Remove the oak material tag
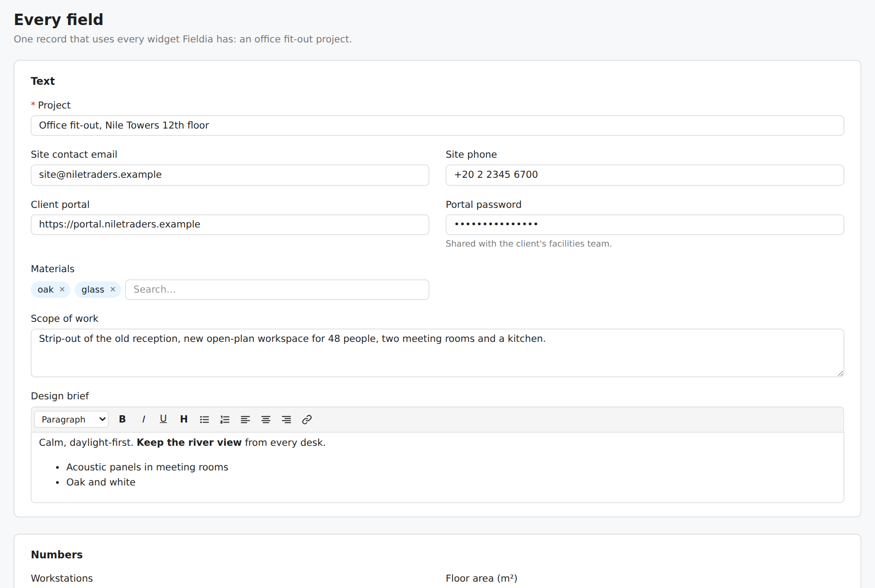The image size is (875, 588). (62, 289)
